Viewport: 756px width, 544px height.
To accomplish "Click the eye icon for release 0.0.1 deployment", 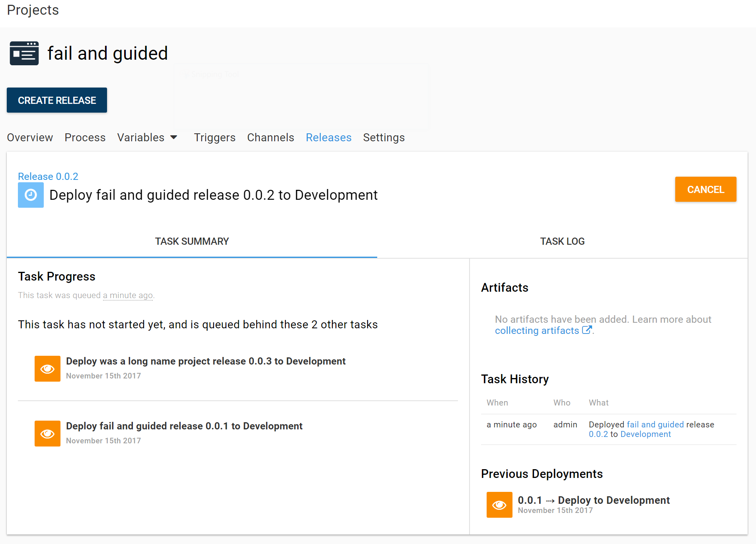I will tap(47, 433).
